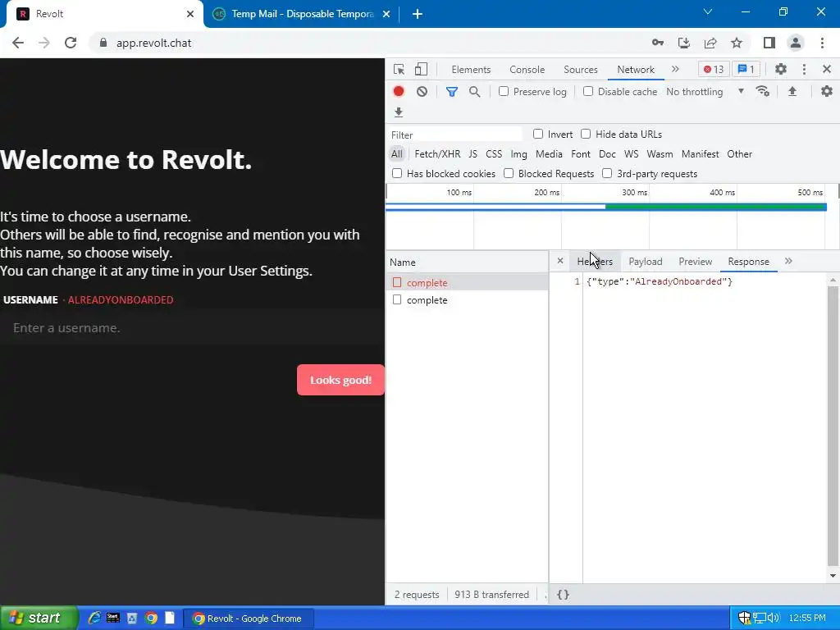
Task: Toggle Chrome side panel icon
Action: pos(769,43)
